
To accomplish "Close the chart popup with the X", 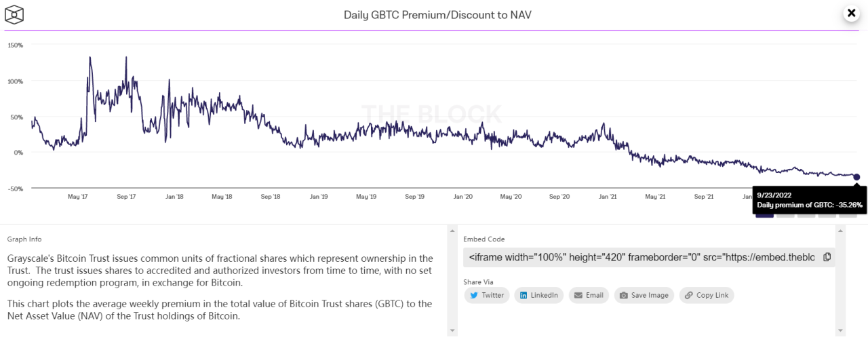I will pos(851,13).
